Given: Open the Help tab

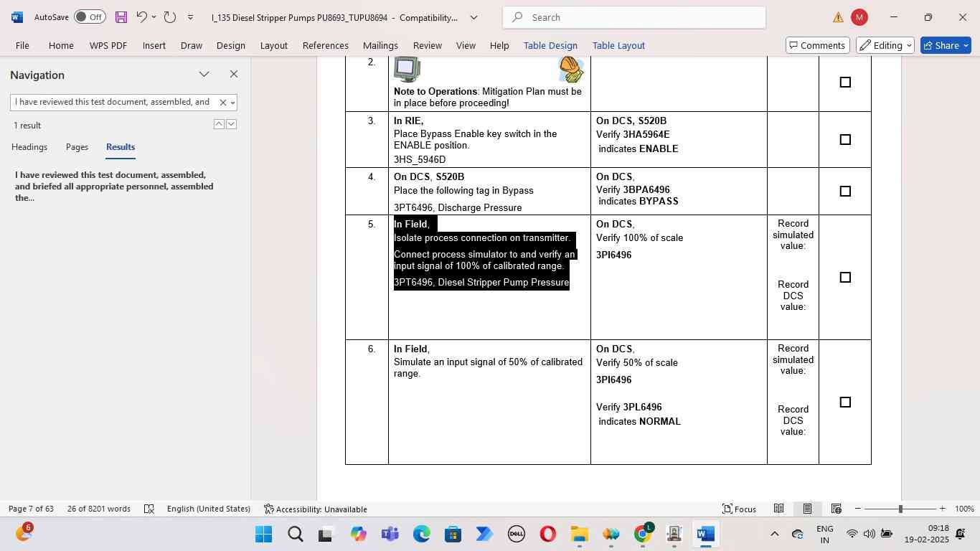Looking at the screenshot, I should point(499,45).
